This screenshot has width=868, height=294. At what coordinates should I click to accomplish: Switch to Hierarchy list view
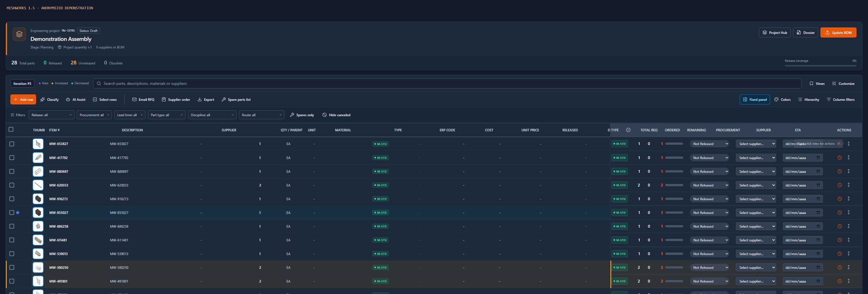(x=808, y=99)
